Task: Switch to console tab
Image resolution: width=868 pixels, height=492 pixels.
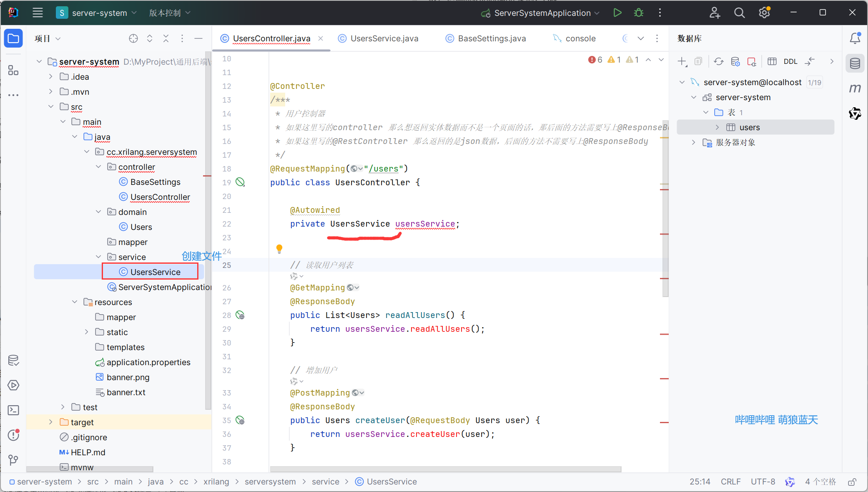Action: tap(574, 38)
